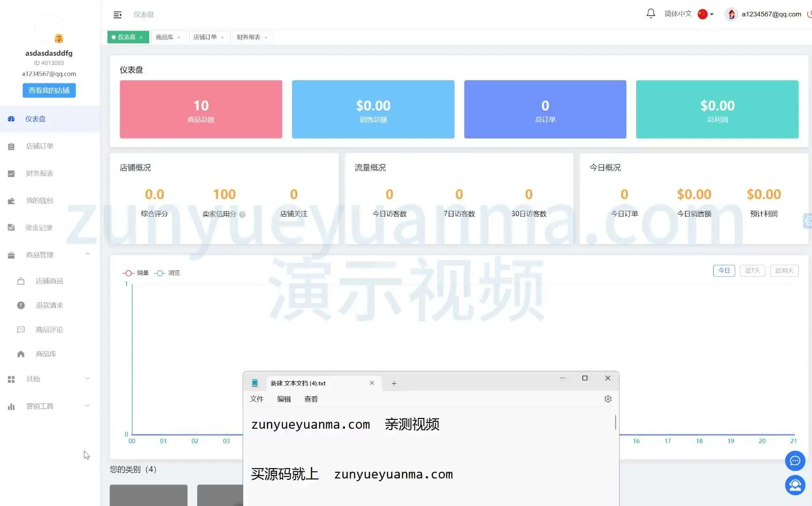812x506 pixels.
Task: Click the sidebar collapse hamburger icon
Action: tap(118, 15)
